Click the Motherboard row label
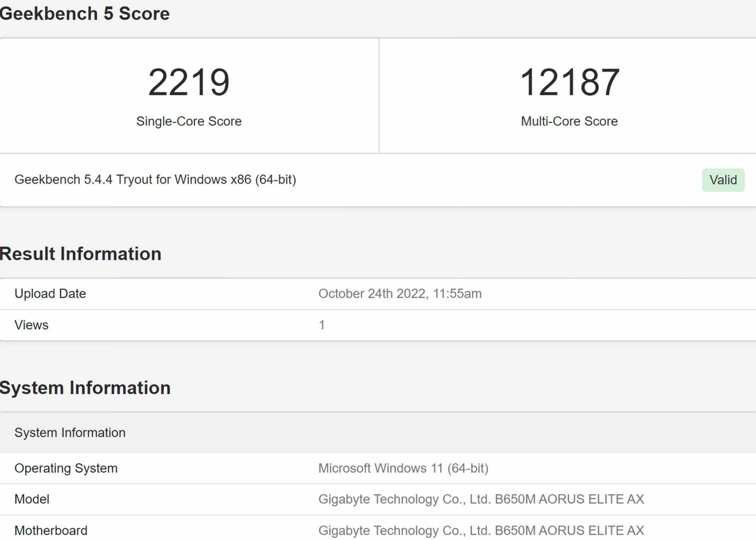Screen dimensions: 756x540 click(x=51, y=530)
